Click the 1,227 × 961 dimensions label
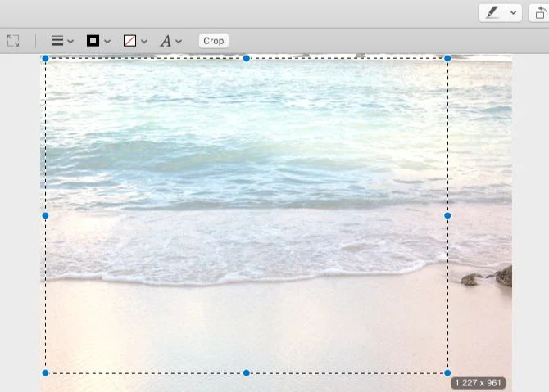 [478, 383]
